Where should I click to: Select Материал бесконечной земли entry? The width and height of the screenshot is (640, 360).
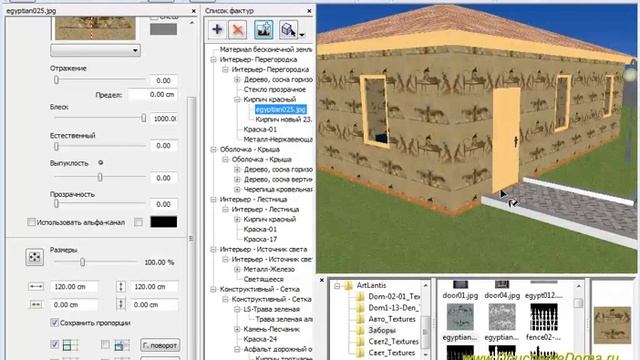pyautogui.click(x=266, y=49)
